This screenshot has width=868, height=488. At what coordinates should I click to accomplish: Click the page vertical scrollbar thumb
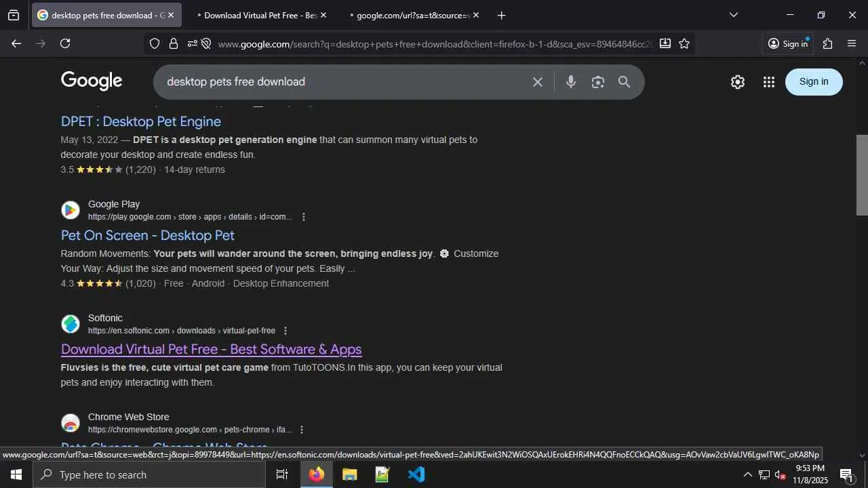tap(862, 175)
